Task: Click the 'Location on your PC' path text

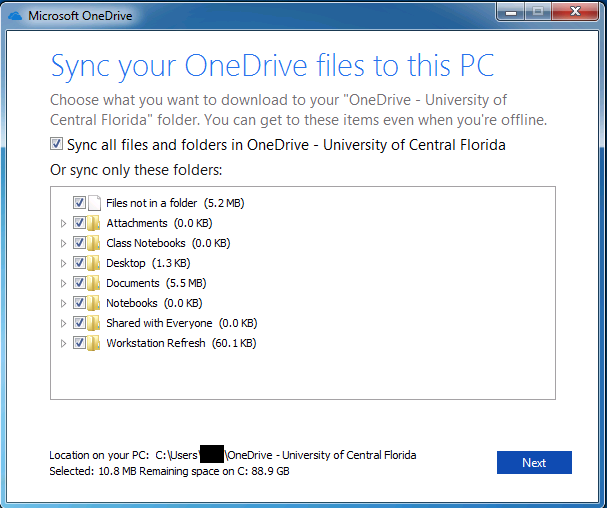Action: pos(233,455)
